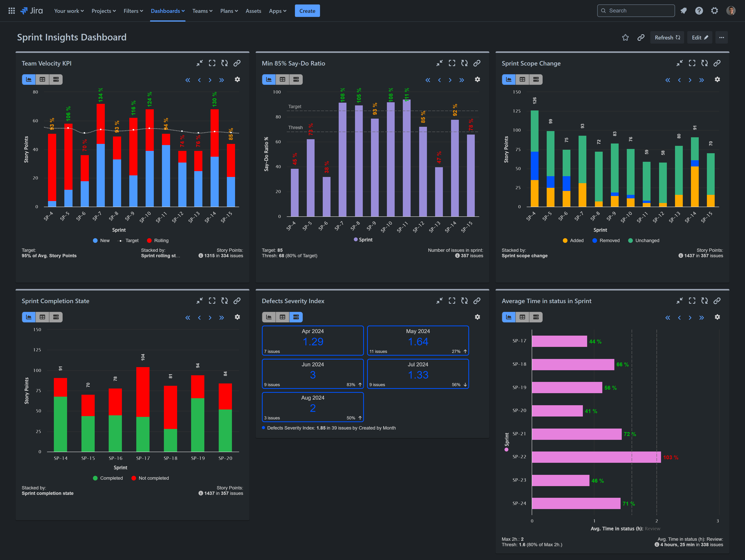Expand Min 85% Say-Do Ratio to fullscreen
Viewport: 745px width, 560px height.
click(452, 63)
